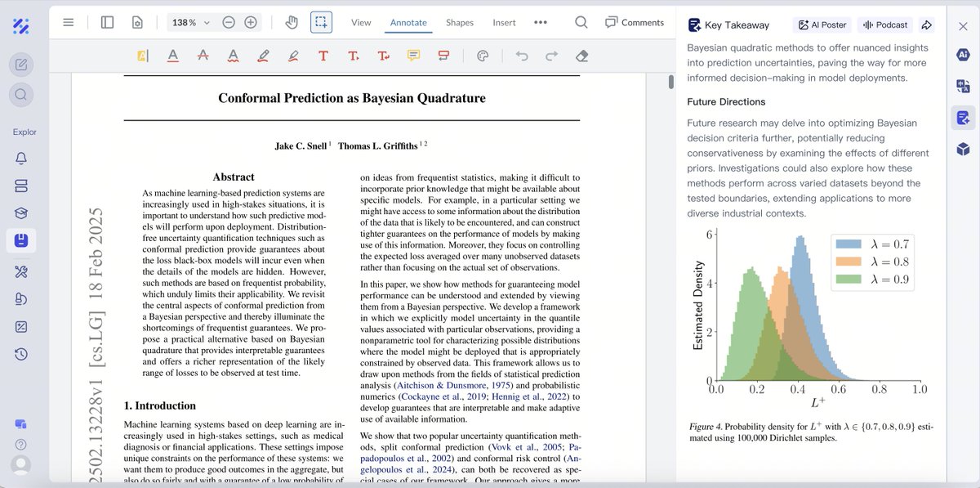The image size is (980, 488).
Task: Open the 3D cube panel icon
Action: 963,149
